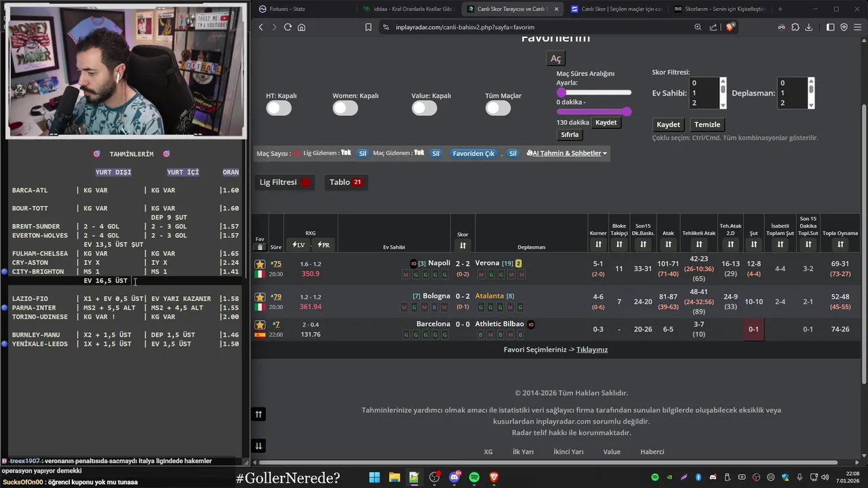Screen dimensions: 868x488
Task: Open Spotify from the taskbar
Action: pos(474,477)
